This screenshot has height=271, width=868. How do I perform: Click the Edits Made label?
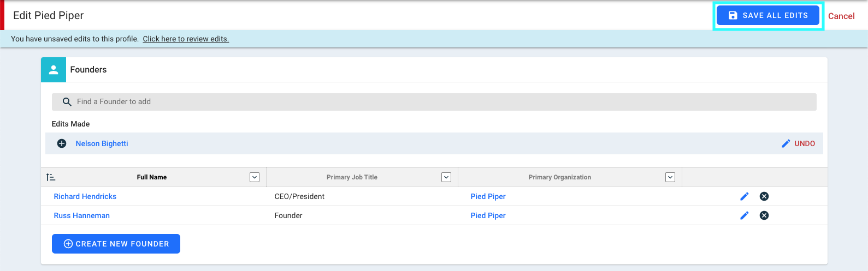pos(70,124)
